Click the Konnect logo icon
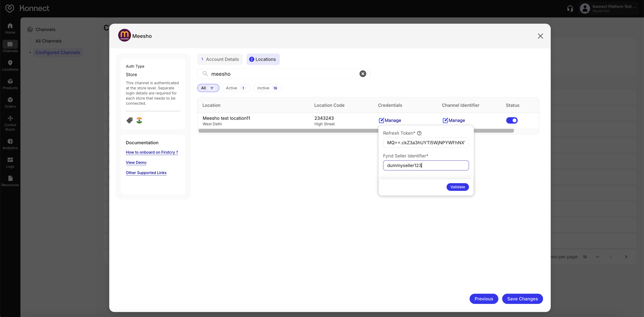Screen dimensions: 644x317 pos(10,8)
